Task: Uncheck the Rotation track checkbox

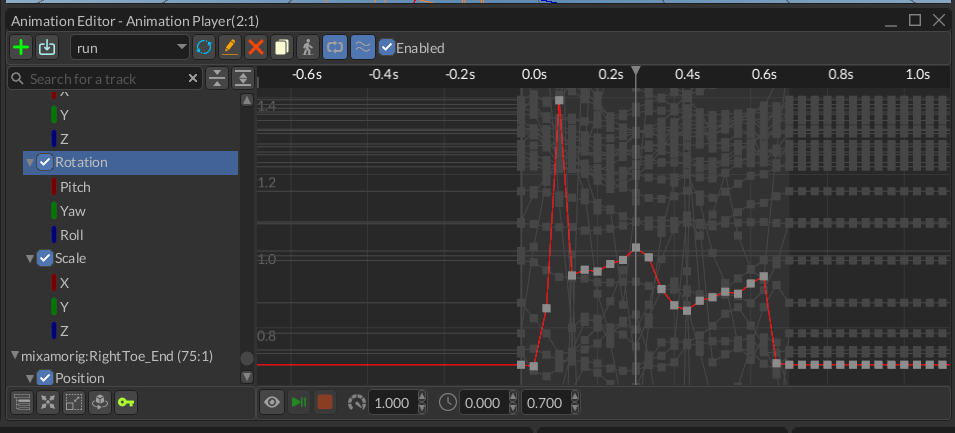Action: [x=44, y=162]
